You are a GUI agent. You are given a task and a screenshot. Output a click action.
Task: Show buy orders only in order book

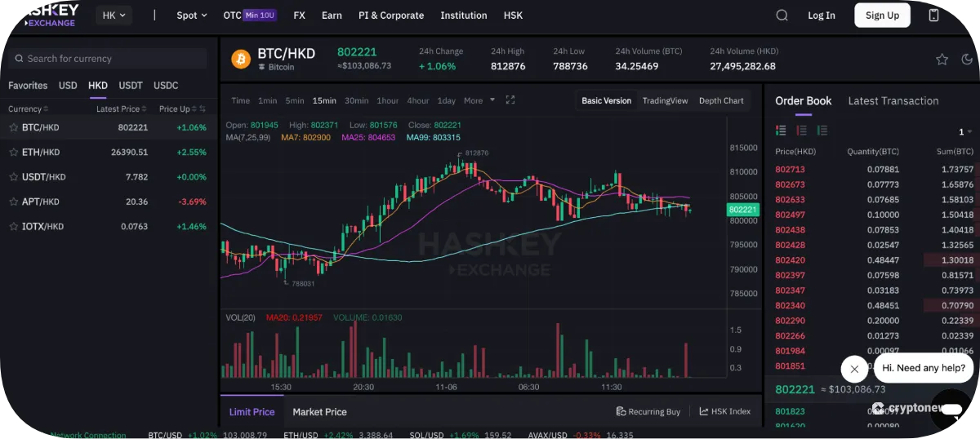[x=822, y=131]
